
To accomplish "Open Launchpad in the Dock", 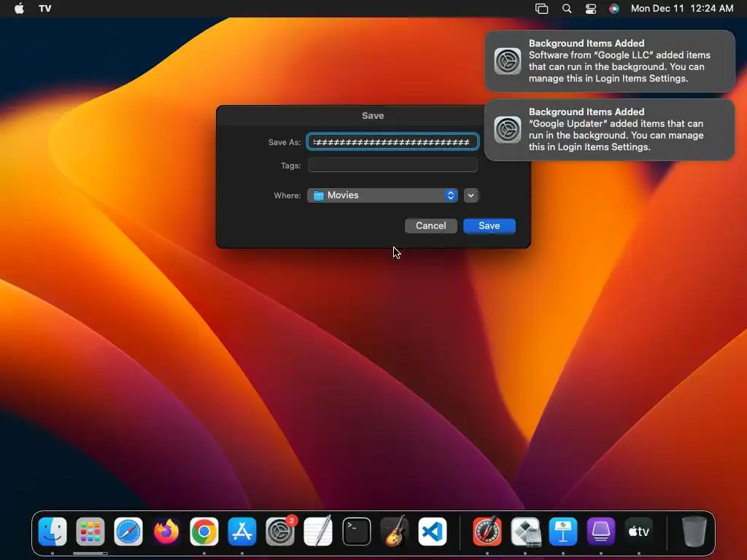I will click(x=90, y=532).
